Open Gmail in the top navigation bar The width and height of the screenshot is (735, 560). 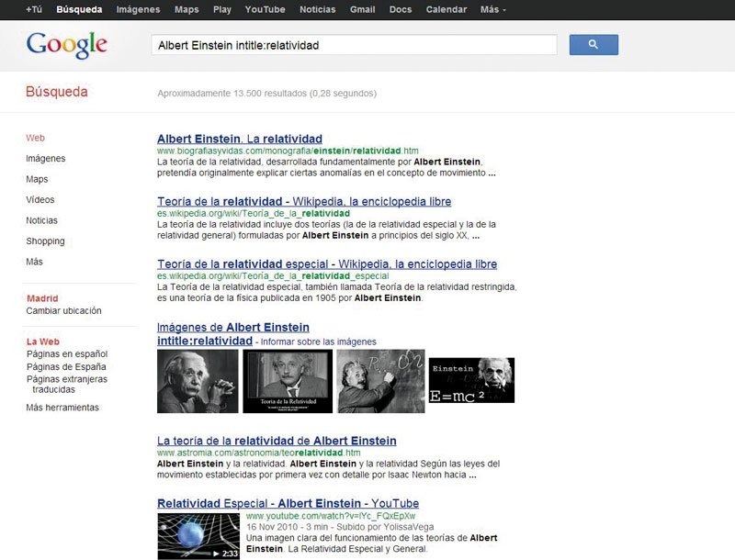tap(362, 9)
